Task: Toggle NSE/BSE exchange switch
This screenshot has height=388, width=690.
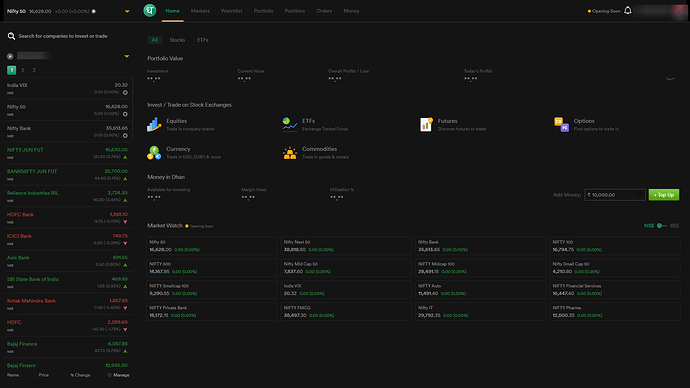Action: 661,226
